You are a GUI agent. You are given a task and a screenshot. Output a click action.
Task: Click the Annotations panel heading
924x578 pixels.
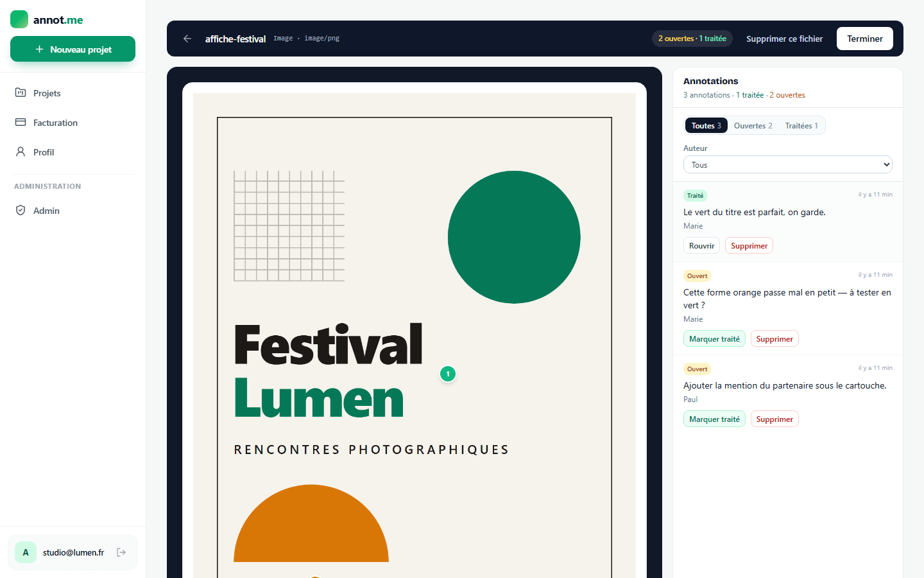coord(711,81)
